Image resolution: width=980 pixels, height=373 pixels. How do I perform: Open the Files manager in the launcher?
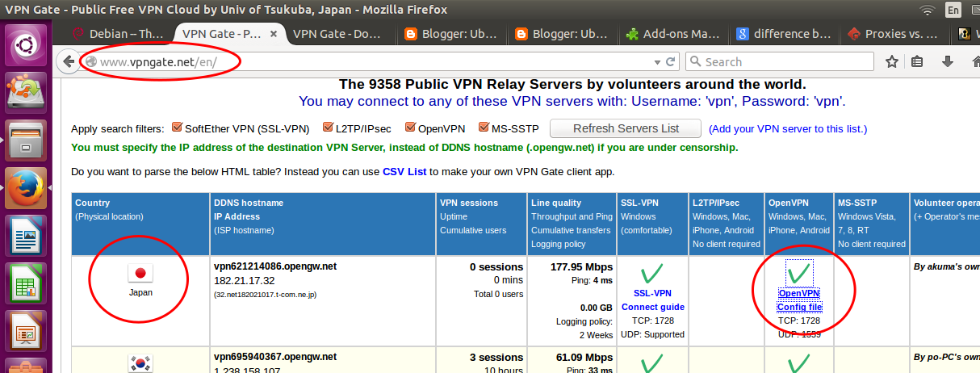(27, 140)
